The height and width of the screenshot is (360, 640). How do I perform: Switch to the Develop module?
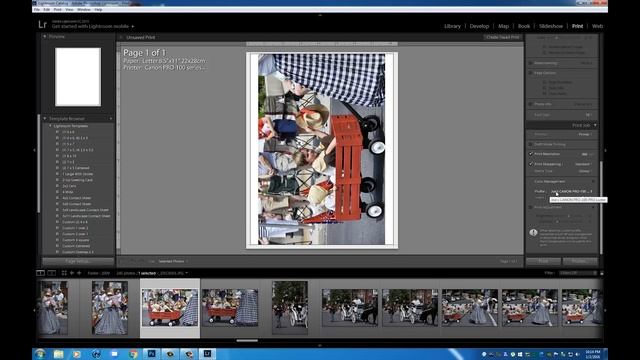coord(479,26)
